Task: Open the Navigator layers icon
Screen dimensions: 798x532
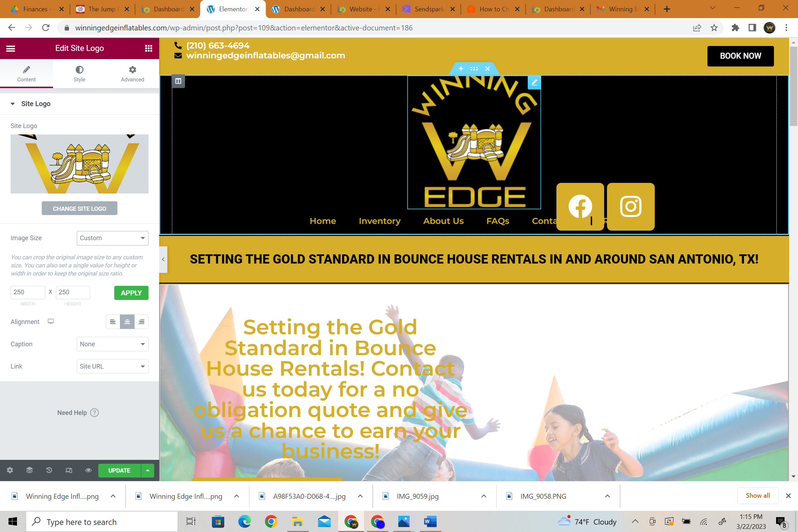Action: tap(29, 470)
